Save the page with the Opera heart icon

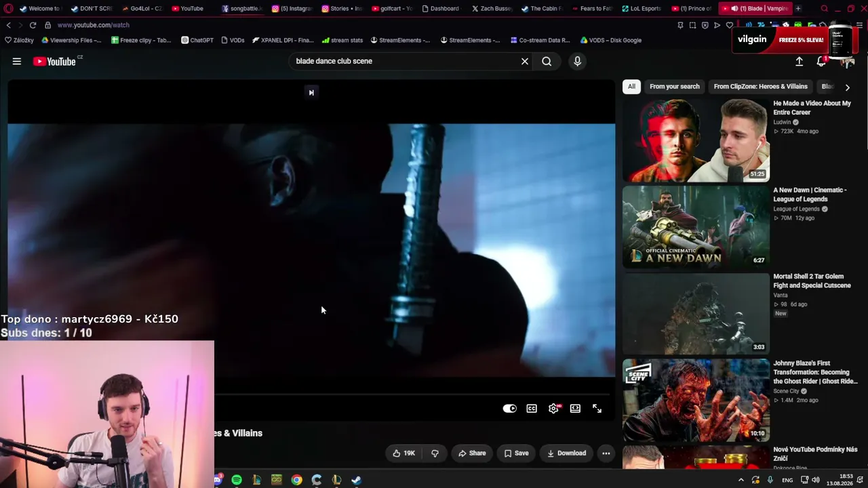730,25
